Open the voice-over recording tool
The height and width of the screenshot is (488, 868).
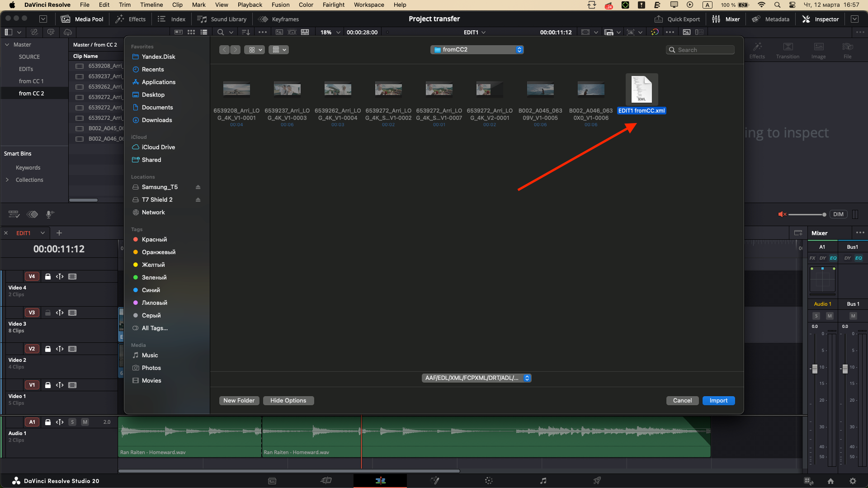coord(49,214)
